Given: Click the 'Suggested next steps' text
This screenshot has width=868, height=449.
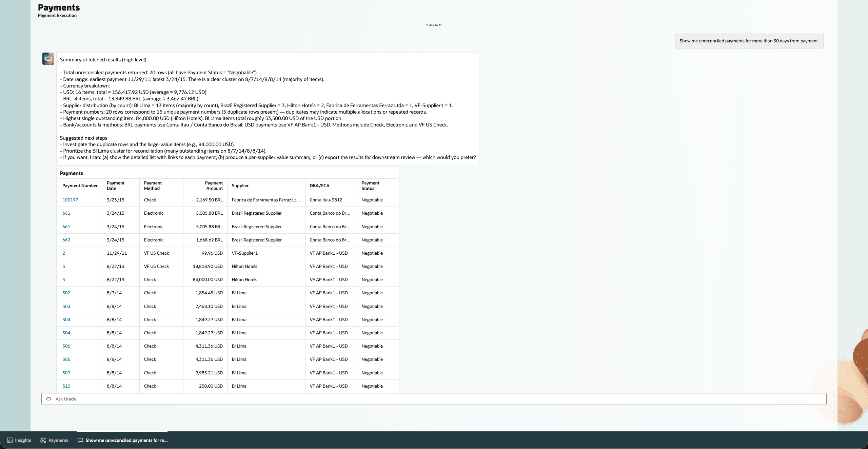Looking at the screenshot, I should [x=84, y=138].
